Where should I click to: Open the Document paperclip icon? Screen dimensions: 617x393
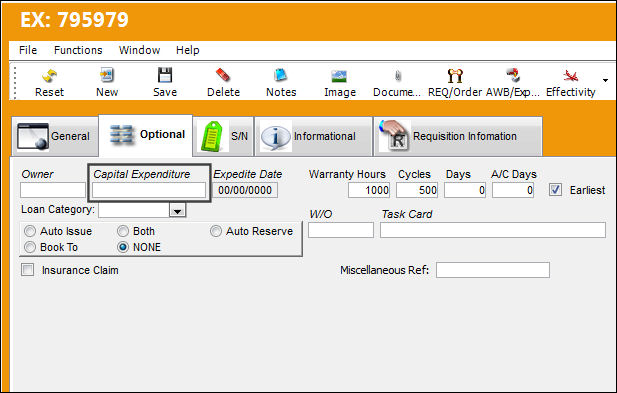(x=398, y=75)
